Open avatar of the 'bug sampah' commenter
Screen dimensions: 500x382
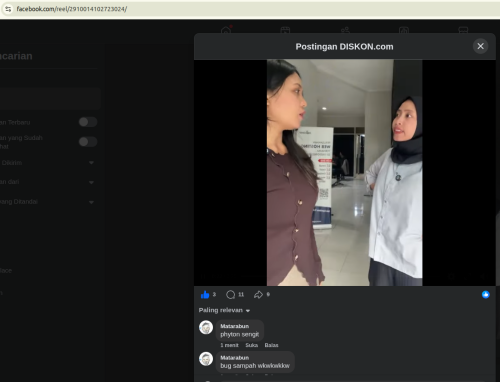pyautogui.click(x=206, y=359)
